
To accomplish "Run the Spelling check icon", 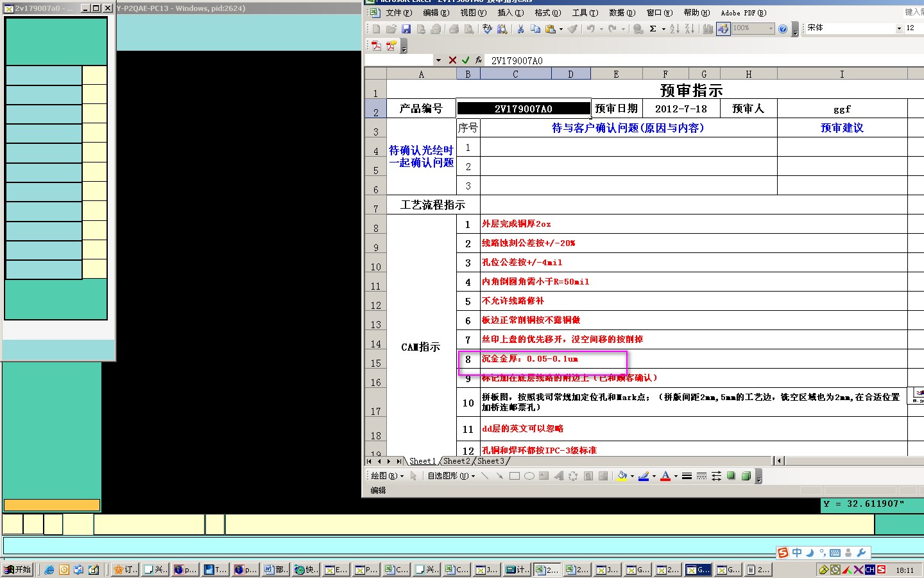I will tap(488, 29).
